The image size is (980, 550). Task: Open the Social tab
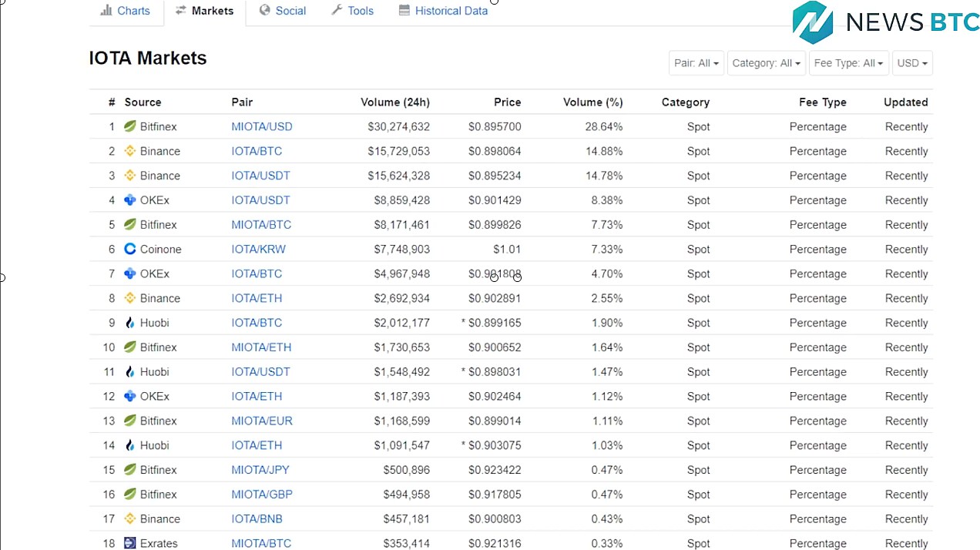(x=283, y=11)
